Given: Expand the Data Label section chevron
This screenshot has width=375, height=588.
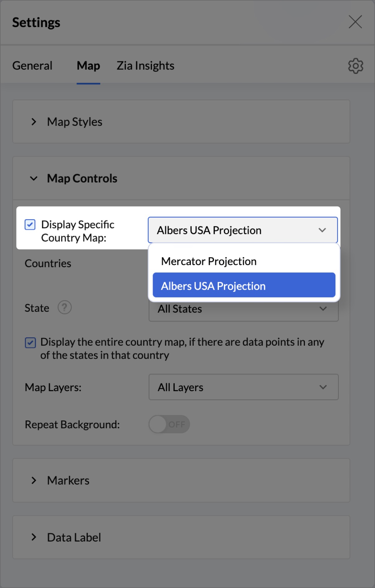Looking at the screenshot, I should [34, 537].
